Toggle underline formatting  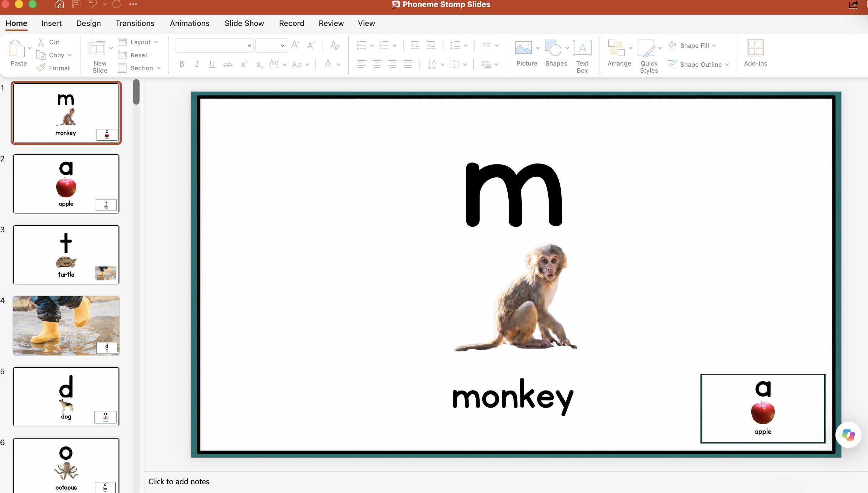[212, 64]
